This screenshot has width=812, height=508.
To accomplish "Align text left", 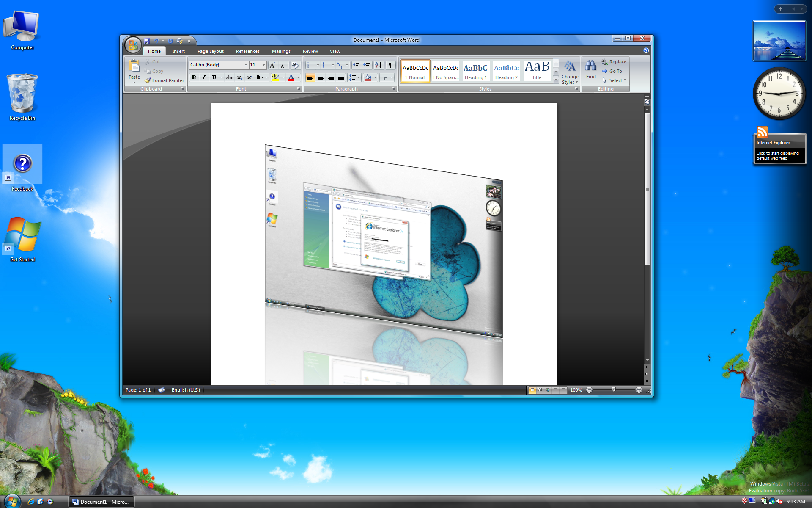I will click(310, 77).
